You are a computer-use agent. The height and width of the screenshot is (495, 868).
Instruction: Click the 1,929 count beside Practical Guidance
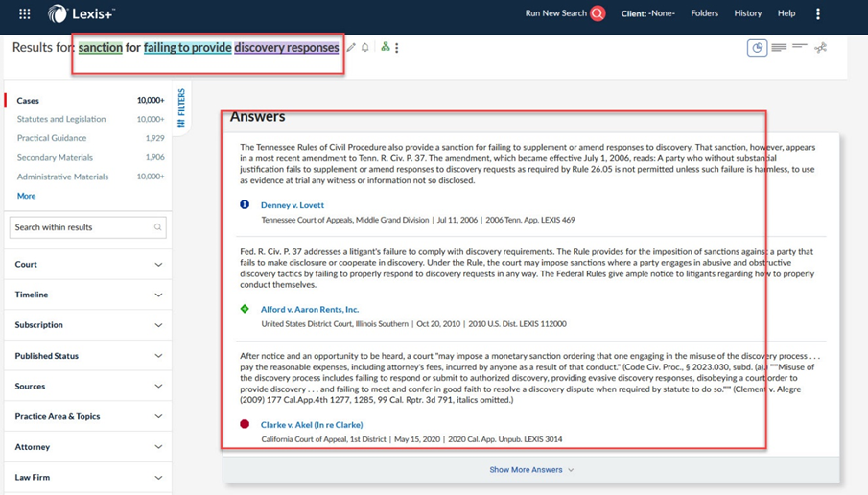[155, 138]
